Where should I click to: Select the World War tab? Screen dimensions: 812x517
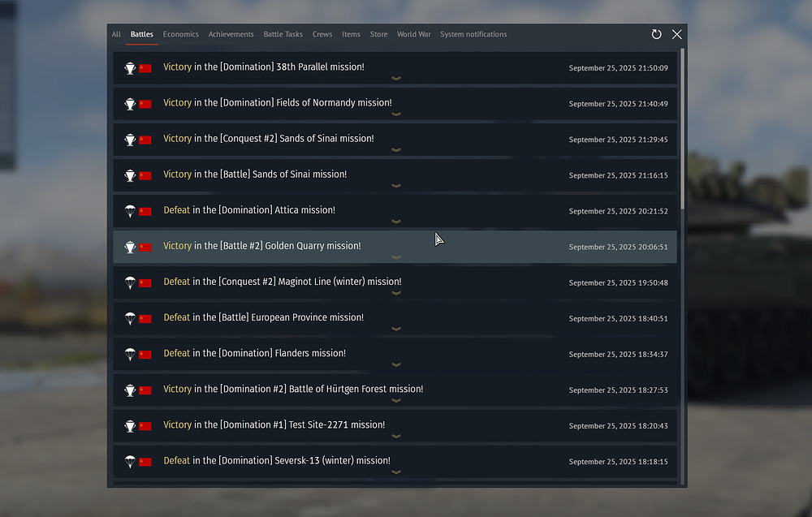413,34
